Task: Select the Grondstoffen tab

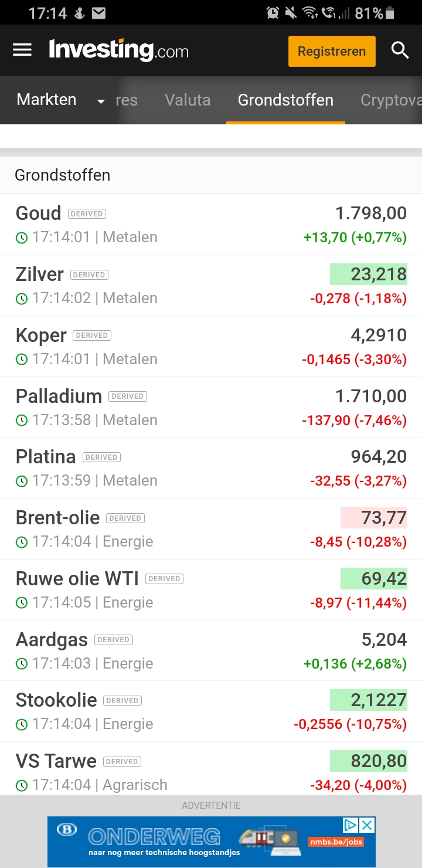Action: tap(285, 100)
